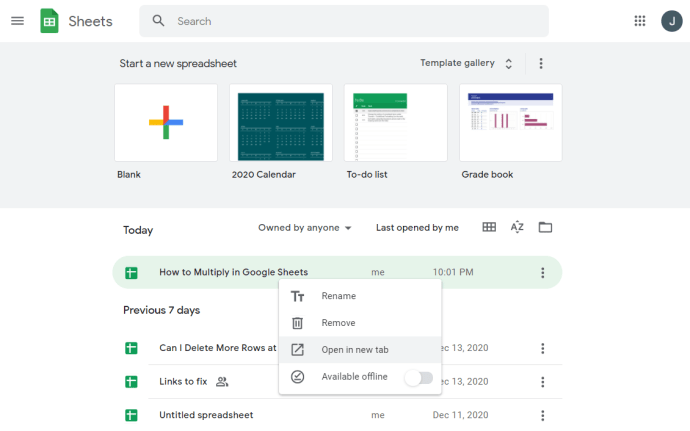Toggle the Available offline switch
Screen dimensions: 690x431
419,377
